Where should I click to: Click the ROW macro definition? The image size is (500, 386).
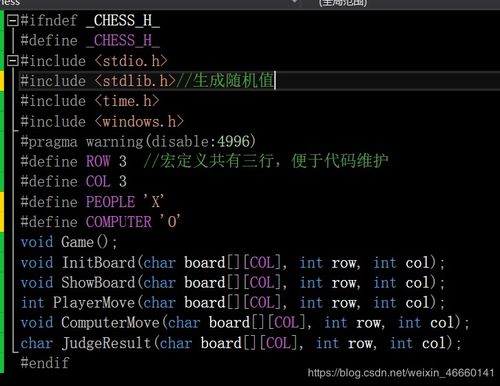[x=98, y=161]
